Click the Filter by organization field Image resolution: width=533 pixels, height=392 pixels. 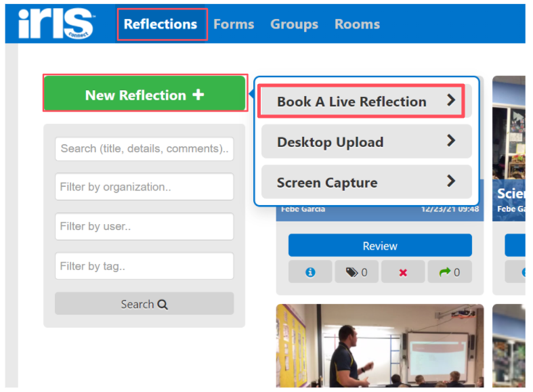[x=144, y=187]
